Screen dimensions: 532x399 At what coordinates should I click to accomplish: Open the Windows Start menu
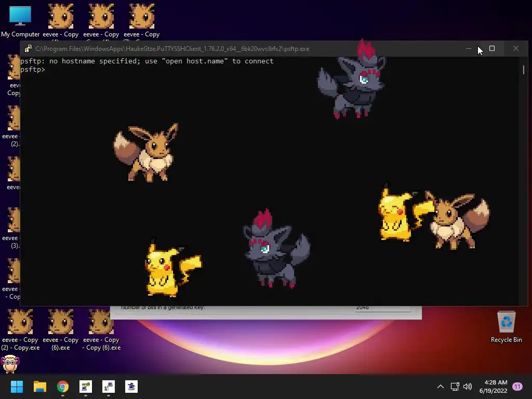(x=17, y=387)
